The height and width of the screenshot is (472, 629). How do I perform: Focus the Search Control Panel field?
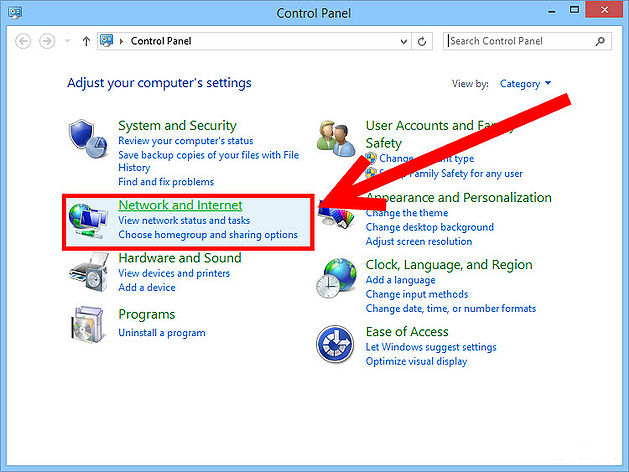[x=527, y=41]
